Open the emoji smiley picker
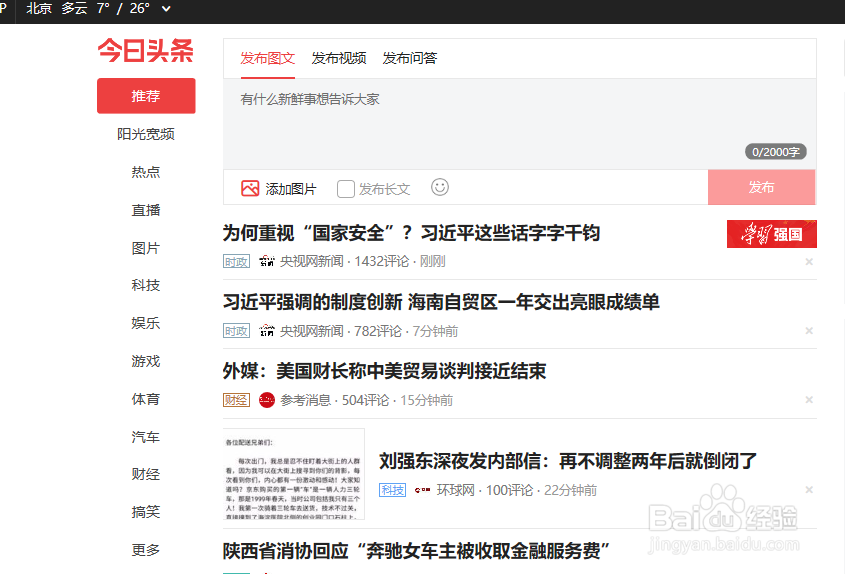Viewport: 845px width, 574px height. [440, 187]
